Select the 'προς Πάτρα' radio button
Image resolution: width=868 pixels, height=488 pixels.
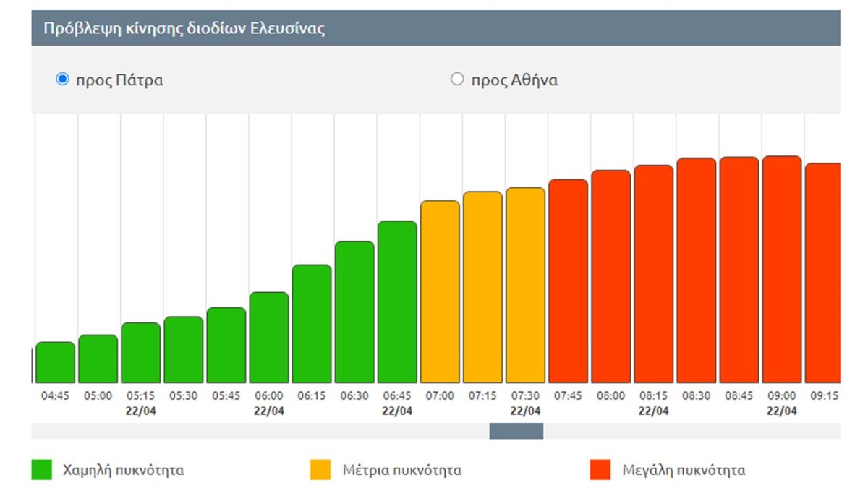tap(62, 80)
